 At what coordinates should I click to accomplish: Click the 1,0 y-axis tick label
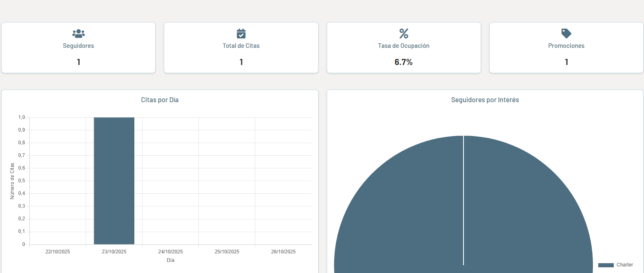(x=22, y=117)
